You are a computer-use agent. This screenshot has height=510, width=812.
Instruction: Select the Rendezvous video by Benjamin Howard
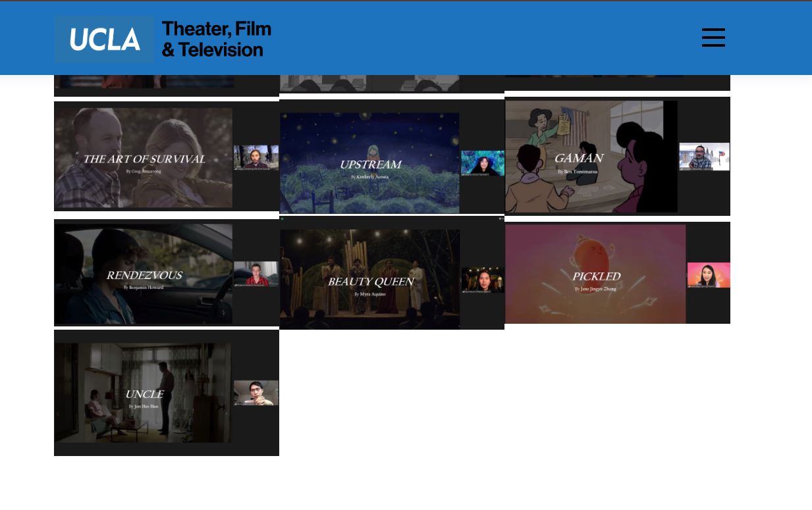pos(143,272)
